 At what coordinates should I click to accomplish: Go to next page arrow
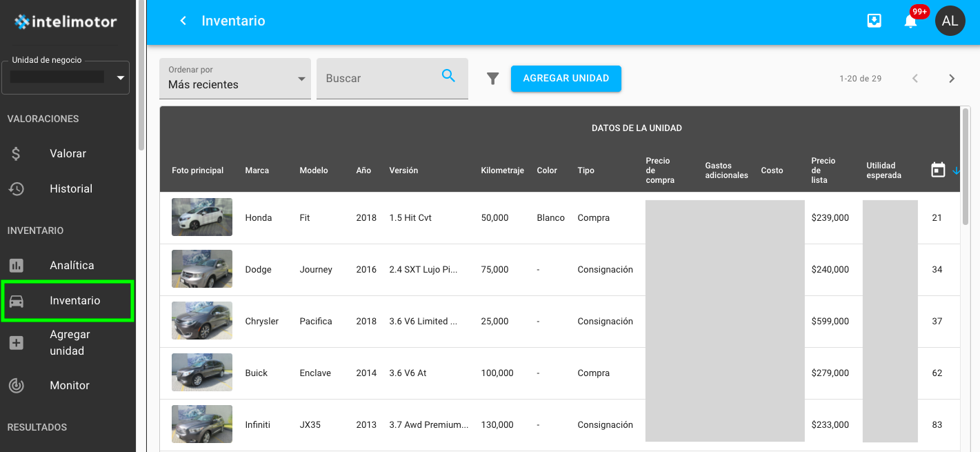[952, 79]
